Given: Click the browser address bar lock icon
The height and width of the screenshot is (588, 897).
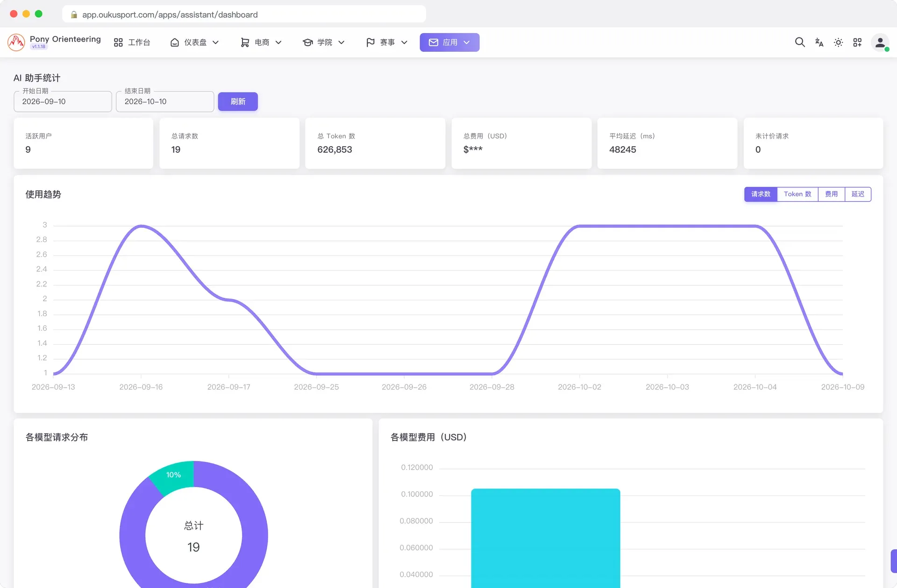Looking at the screenshot, I should [x=74, y=14].
